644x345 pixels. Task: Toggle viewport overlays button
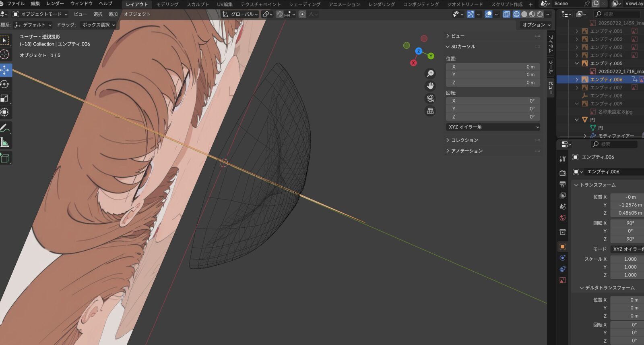pyautogui.click(x=489, y=14)
